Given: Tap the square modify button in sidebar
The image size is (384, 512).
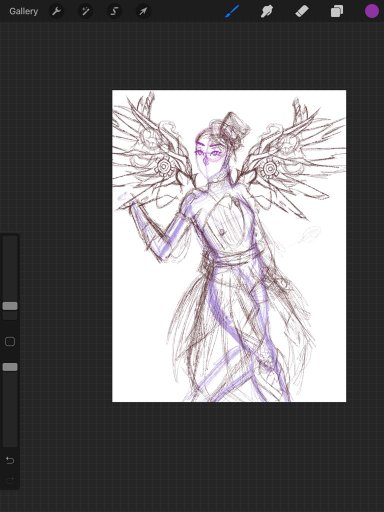Looking at the screenshot, I should point(10,341).
